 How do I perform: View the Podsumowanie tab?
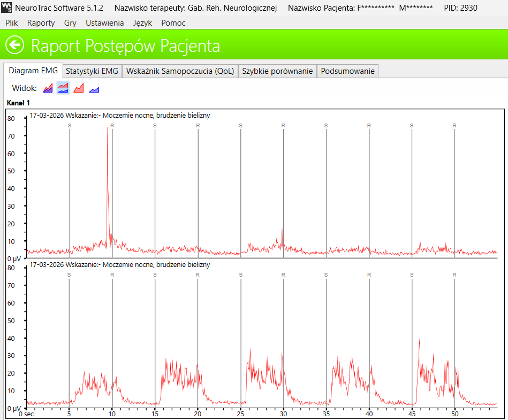point(347,71)
